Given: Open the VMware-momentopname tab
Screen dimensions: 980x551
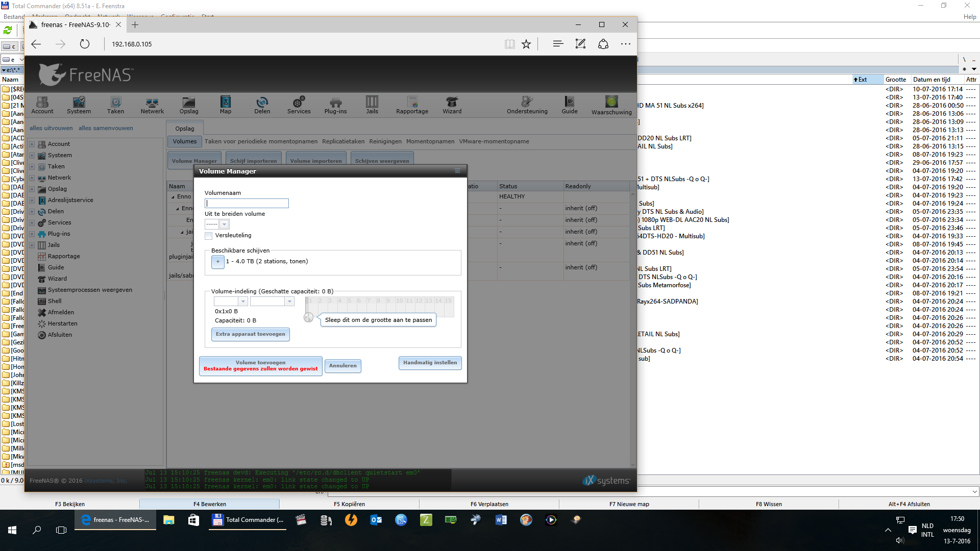Looking at the screenshot, I should point(494,141).
